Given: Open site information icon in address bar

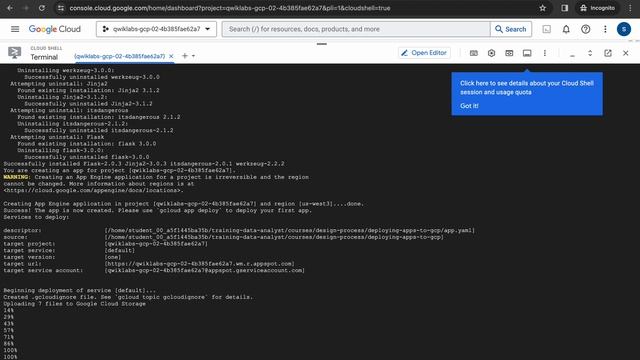Looking at the screenshot, I should click(60, 8).
